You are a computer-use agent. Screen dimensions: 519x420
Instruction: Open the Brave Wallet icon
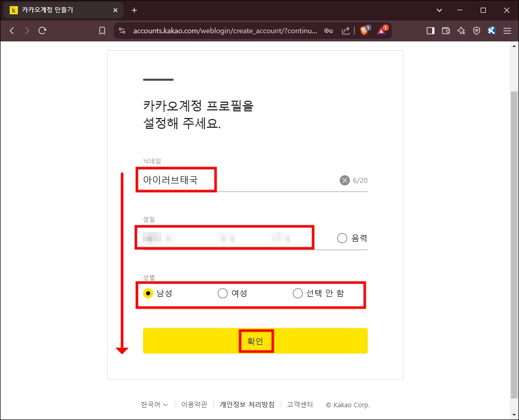446,31
